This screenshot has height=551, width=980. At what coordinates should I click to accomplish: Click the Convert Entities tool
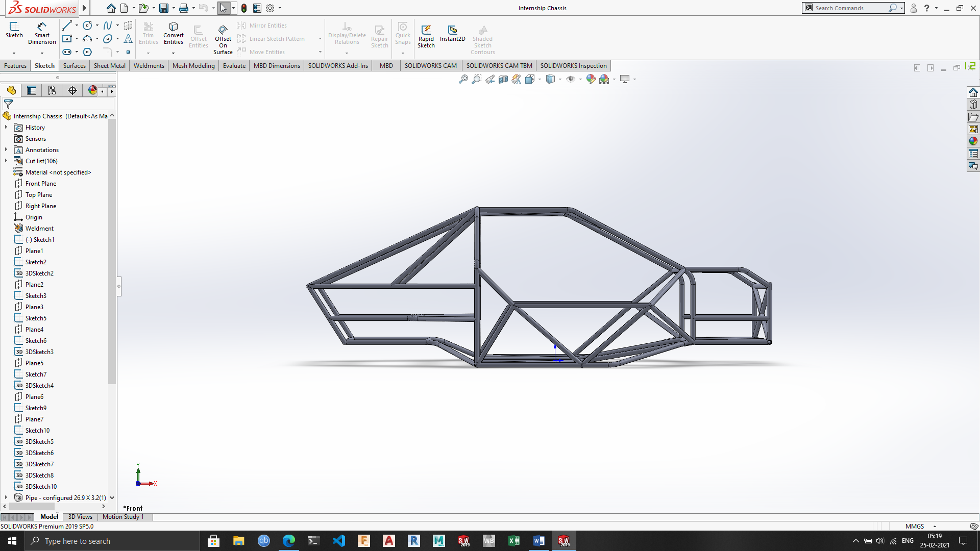[x=173, y=33]
